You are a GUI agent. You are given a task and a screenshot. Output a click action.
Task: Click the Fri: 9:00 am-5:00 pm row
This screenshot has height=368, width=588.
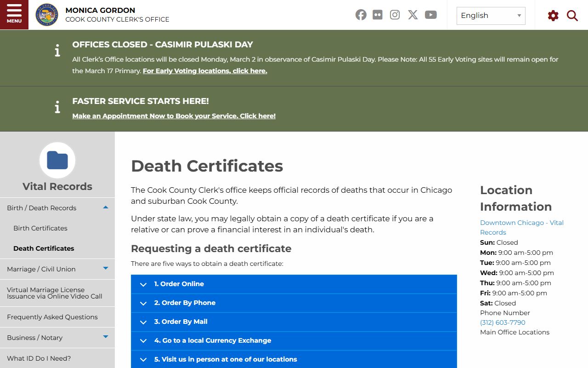tap(514, 293)
